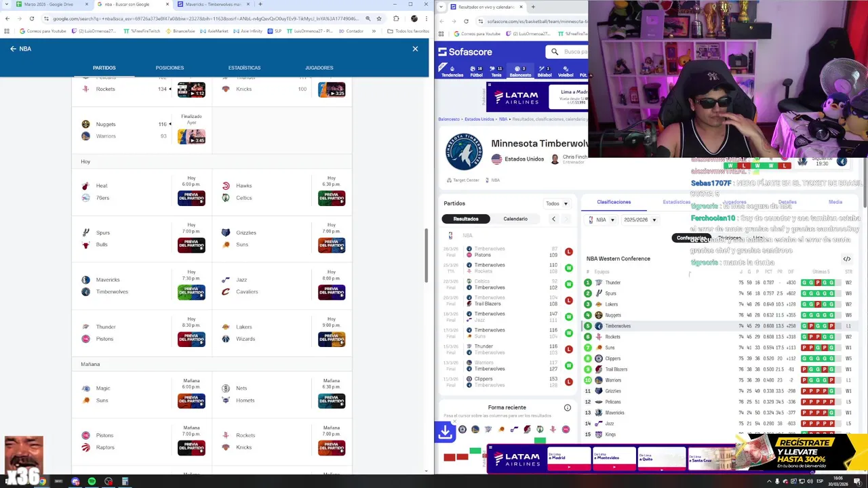The height and width of the screenshot is (488, 868).
Task: Click the blue download button in Sofascore
Action: pyautogui.click(x=446, y=431)
